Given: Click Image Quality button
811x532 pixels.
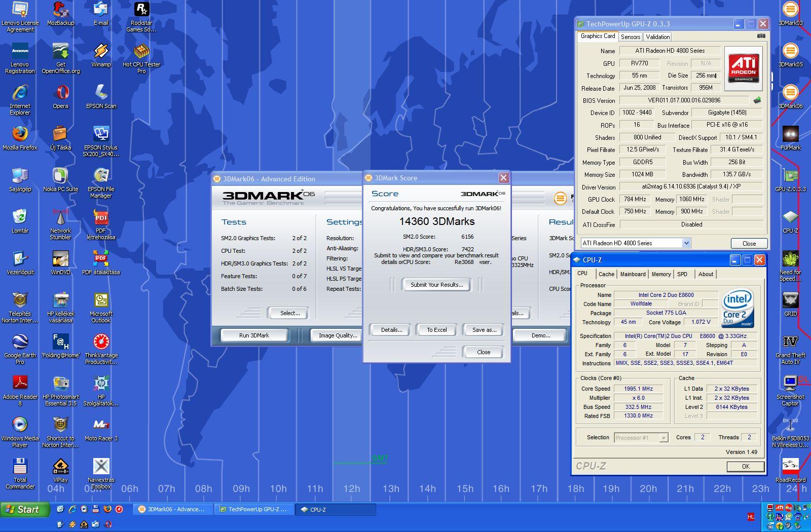Looking at the screenshot, I should 338,335.
